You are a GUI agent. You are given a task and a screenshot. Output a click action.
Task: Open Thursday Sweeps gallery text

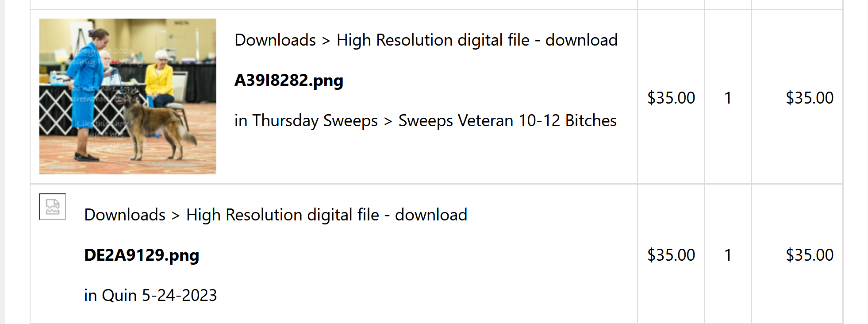tap(315, 120)
